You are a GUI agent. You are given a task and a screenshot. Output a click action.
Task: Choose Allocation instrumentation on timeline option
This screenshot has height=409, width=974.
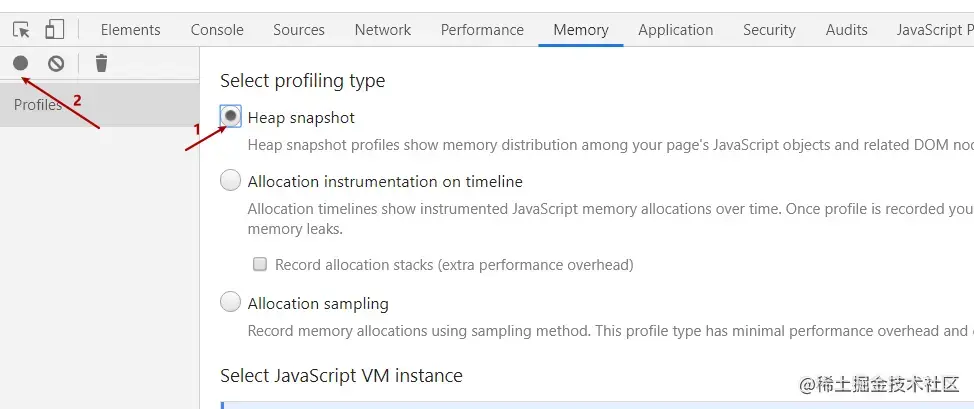(231, 181)
